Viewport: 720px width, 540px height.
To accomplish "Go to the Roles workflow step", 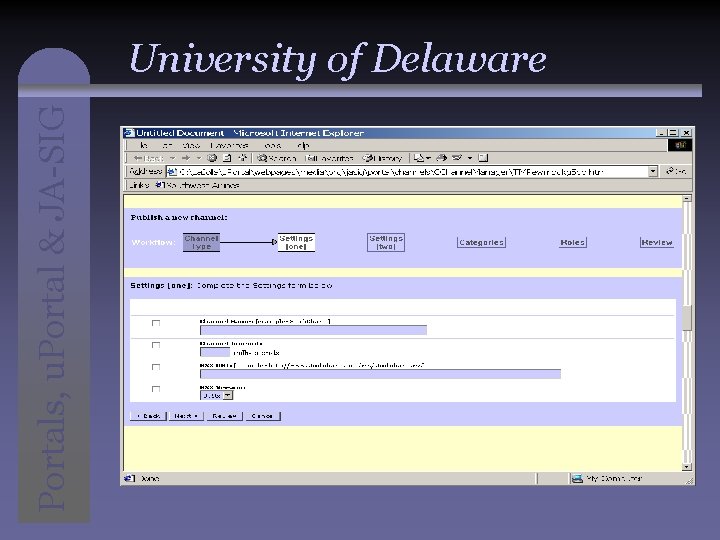I will [x=573, y=242].
